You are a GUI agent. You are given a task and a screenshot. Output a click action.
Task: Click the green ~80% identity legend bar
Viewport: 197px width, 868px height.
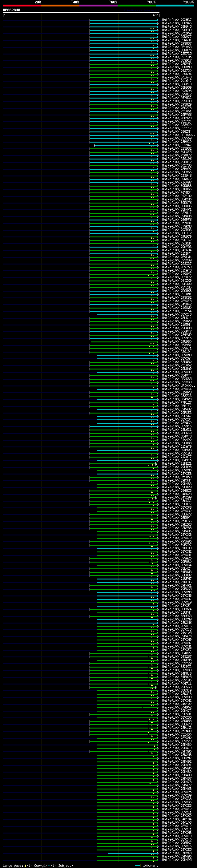click(137, 6)
